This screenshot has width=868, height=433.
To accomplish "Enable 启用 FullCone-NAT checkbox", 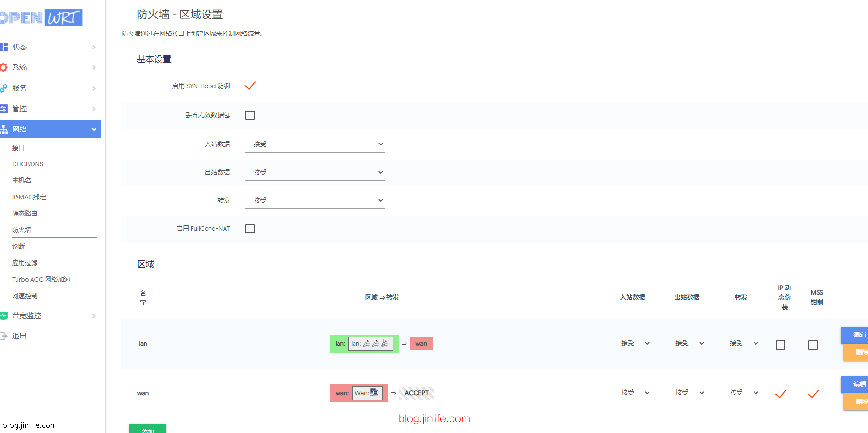I will tap(250, 228).
